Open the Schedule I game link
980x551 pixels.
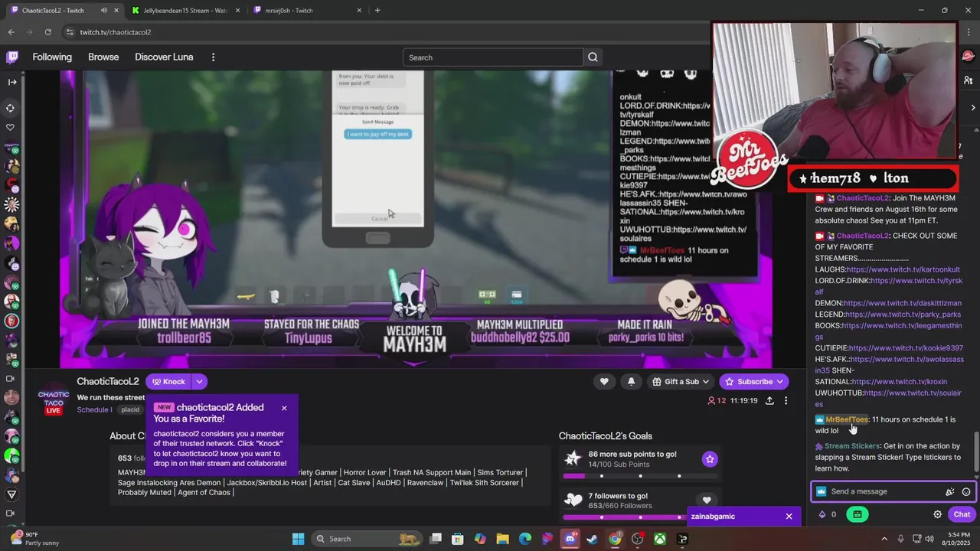click(94, 410)
